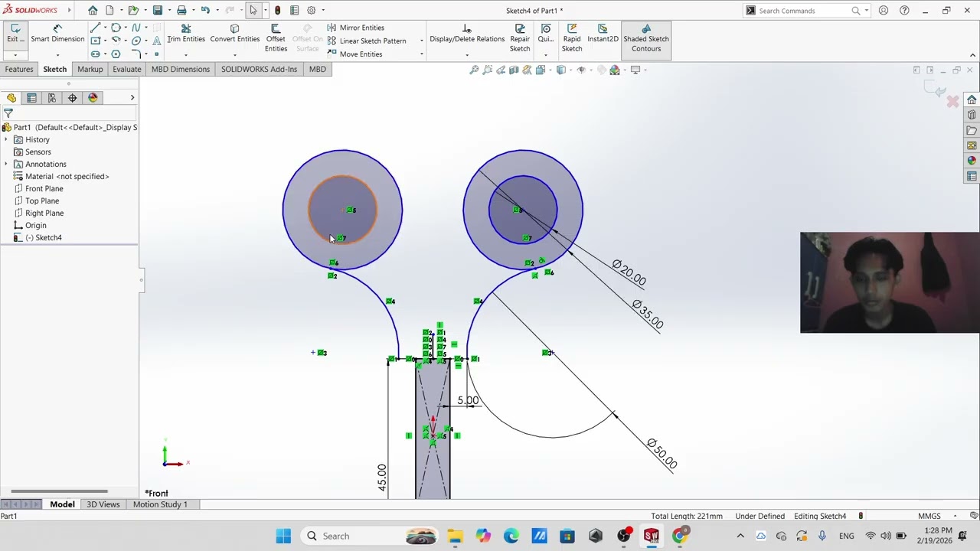Screen dimensions: 980x551
Task: Select (-) Sketch4 in the tree
Action: tap(42, 237)
